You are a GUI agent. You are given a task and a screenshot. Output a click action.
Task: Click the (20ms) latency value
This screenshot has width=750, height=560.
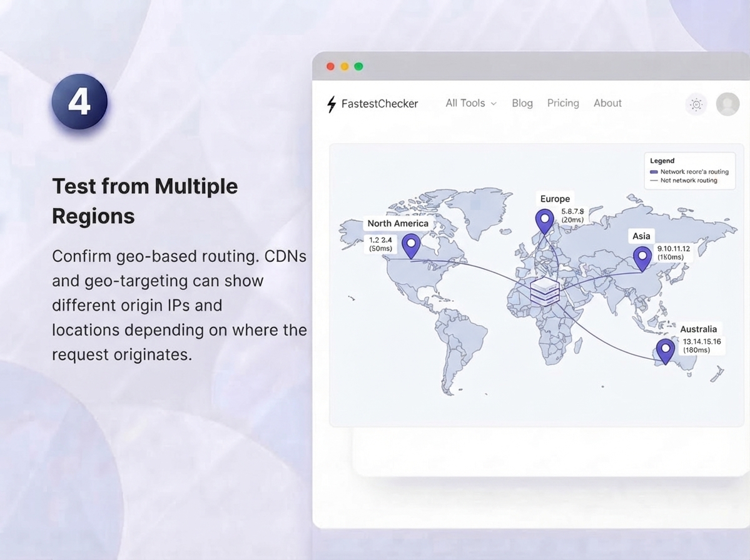[x=572, y=220]
